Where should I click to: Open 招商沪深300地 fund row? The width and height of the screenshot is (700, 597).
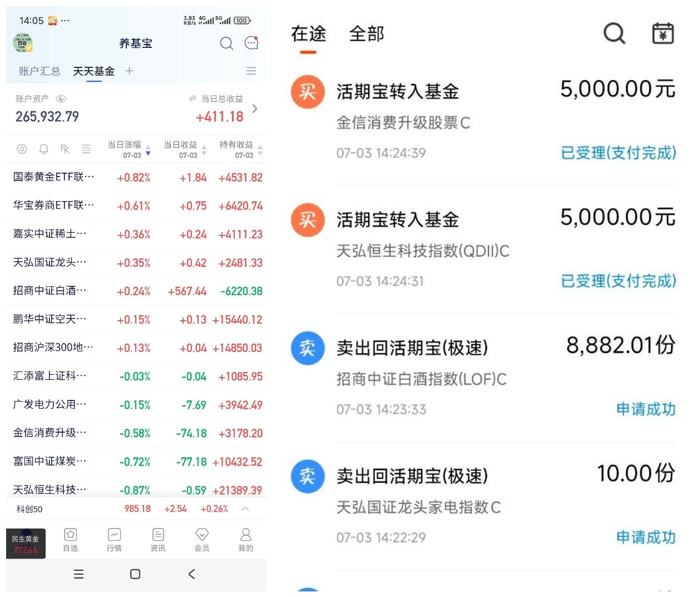pyautogui.click(x=136, y=348)
